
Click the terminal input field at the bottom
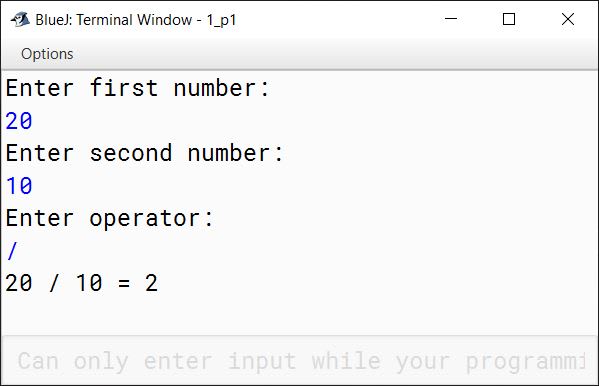tap(300, 361)
